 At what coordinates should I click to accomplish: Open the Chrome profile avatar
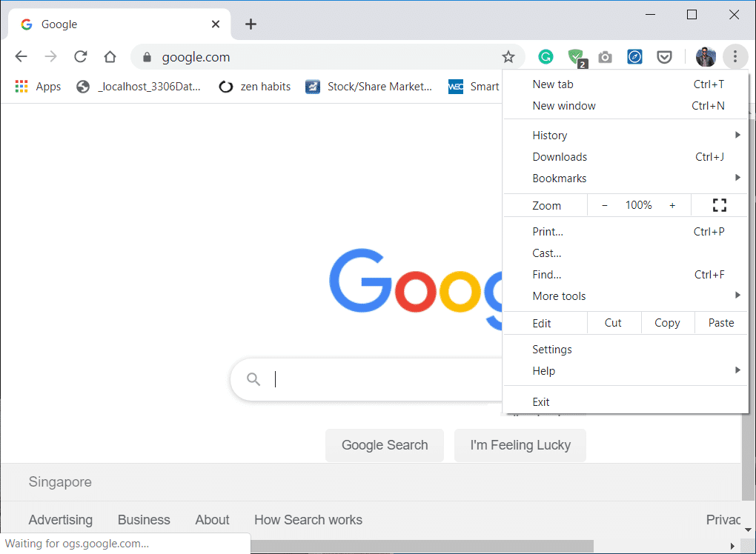tap(705, 56)
